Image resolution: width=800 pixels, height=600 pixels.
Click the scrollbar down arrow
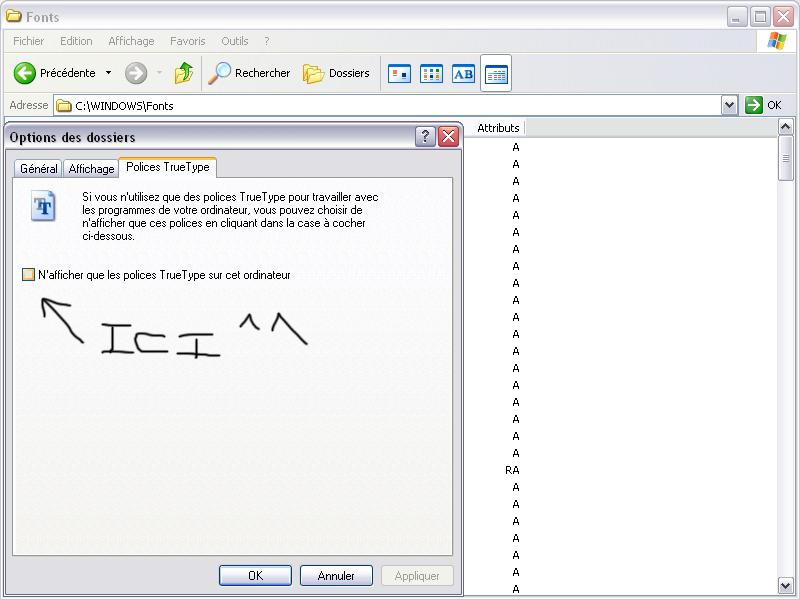(x=786, y=585)
